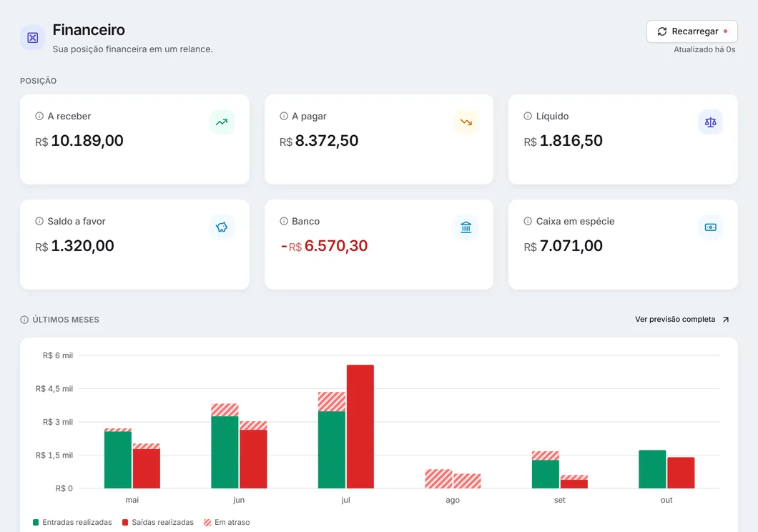Click the POSIÇÃO section heading
Viewport: 758px width, 532px height.
[38, 81]
